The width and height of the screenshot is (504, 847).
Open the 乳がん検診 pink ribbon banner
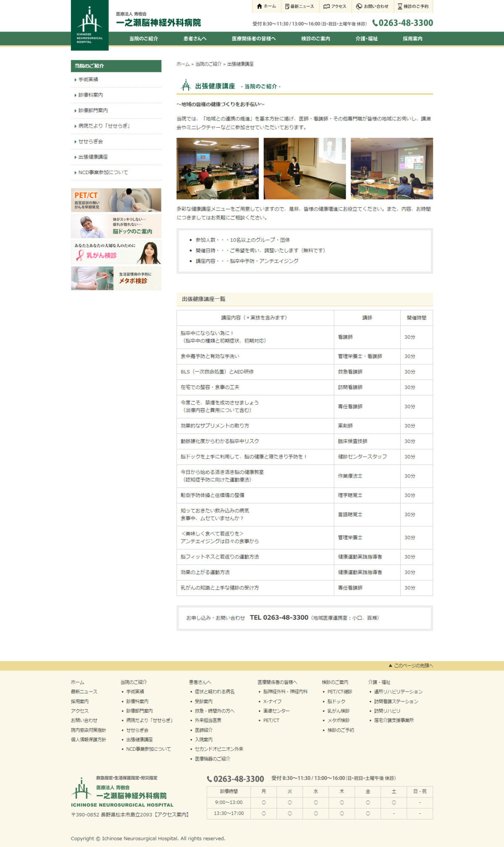tap(116, 252)
